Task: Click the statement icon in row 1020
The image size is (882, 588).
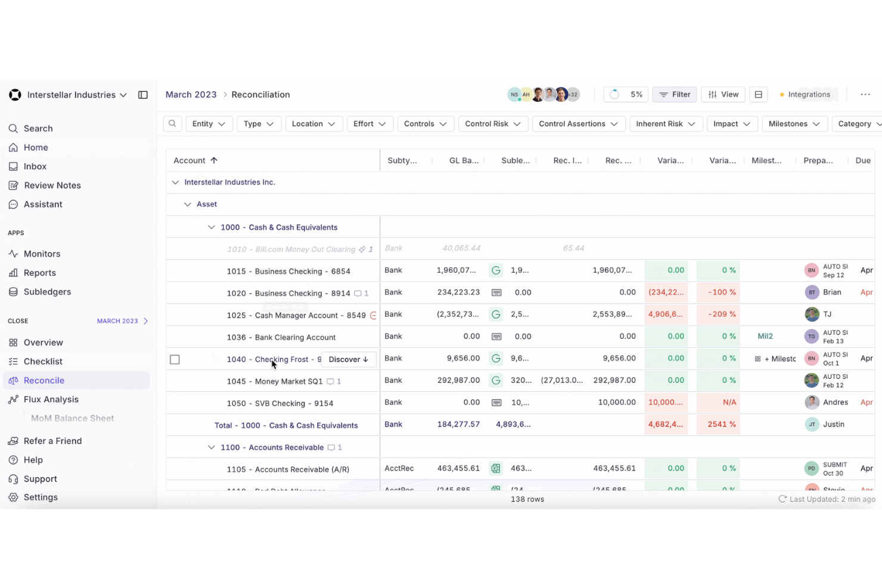Action: [496, 293]
